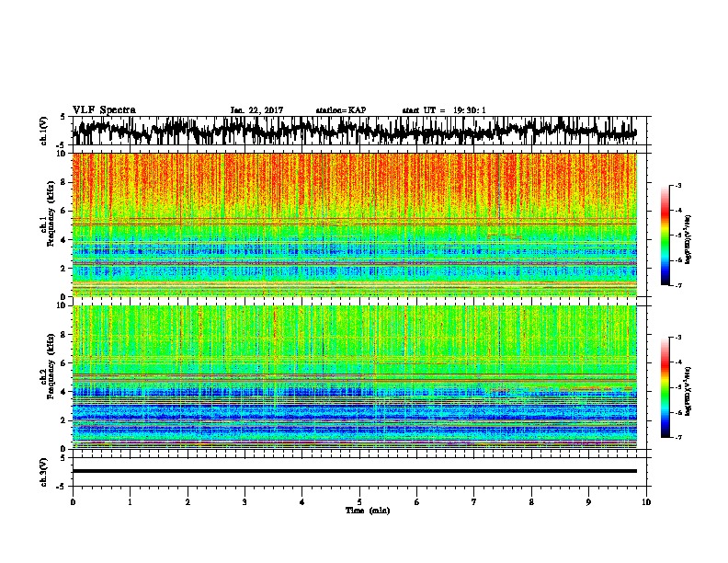Click the ch.1 waveform trace panel
Image resolution: width=728 pixels, height=563 pixels.
pyautogui.click(x=358, y=131)
